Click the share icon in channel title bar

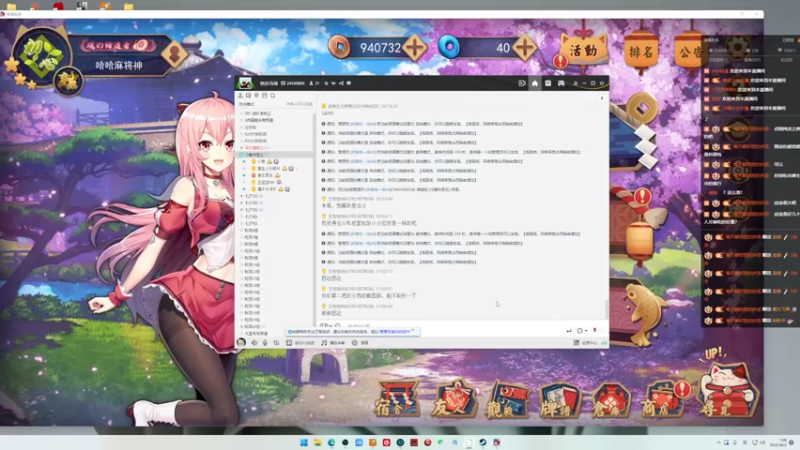[341, 83]
